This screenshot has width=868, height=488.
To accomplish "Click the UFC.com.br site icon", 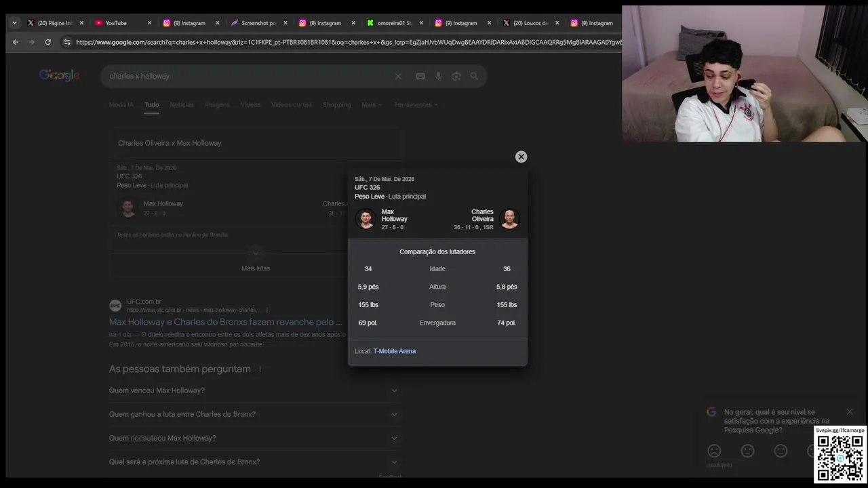I will click(x=115, y=306).
